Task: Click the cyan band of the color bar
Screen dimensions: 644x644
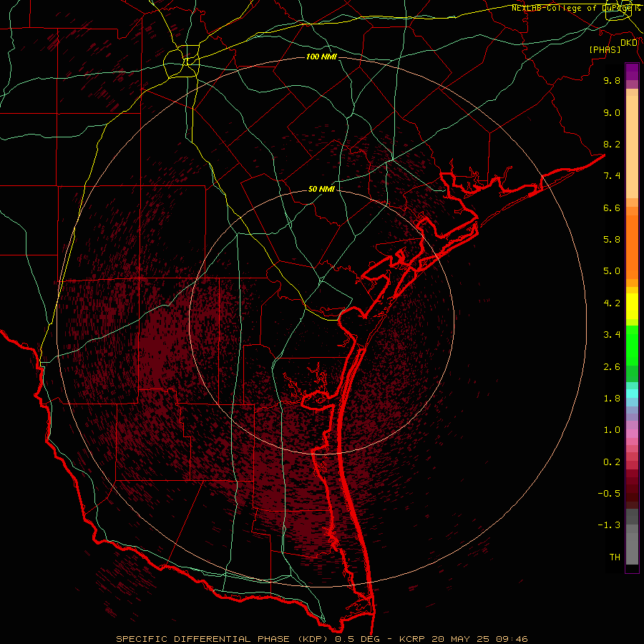Action: [632, 394]
